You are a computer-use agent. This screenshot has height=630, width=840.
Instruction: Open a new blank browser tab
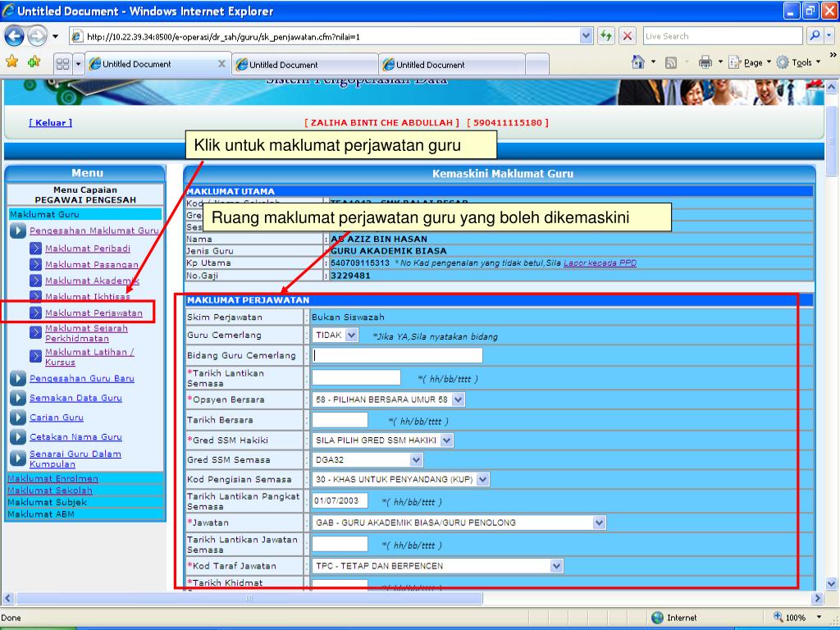537,65
